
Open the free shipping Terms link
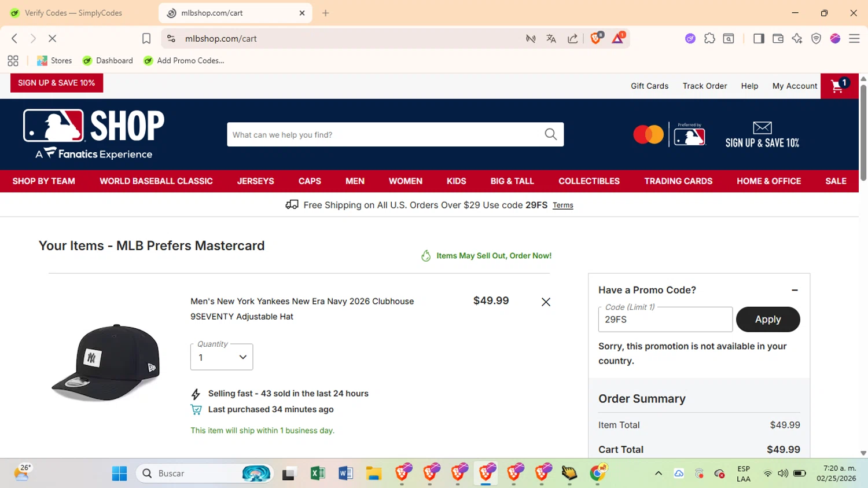pyautogui.click(x=562, y=205)
